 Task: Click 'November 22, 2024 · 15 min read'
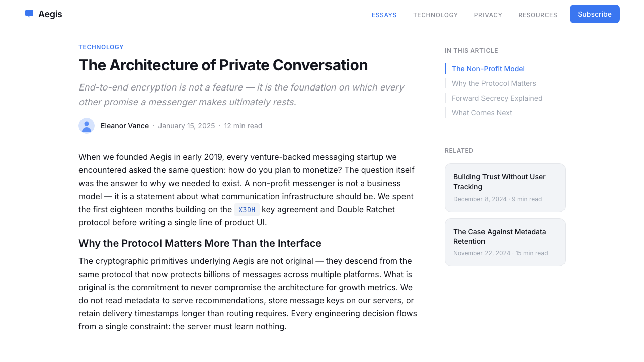click(x=501, y=253)
